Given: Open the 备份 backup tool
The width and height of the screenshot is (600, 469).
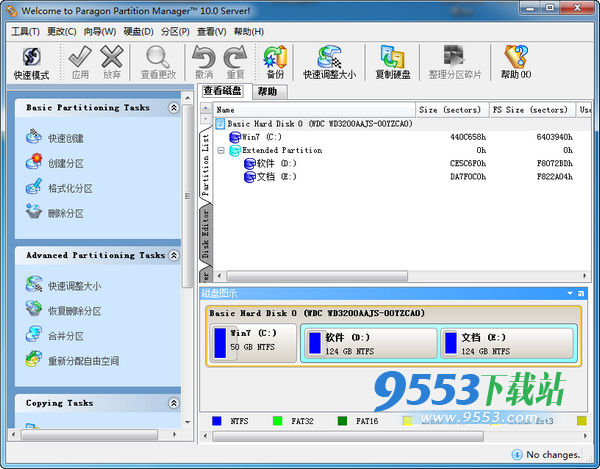Looking at the screenshot, I should point(275,62).
